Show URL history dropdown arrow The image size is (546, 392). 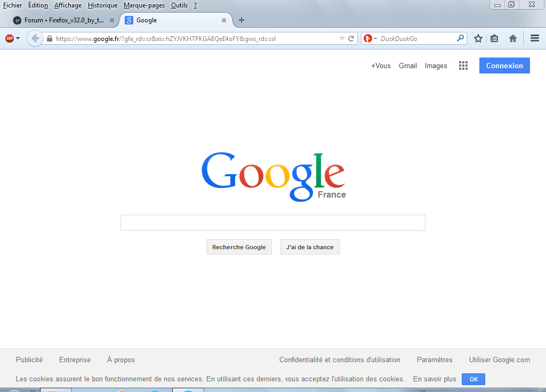(x=342, y=38)
